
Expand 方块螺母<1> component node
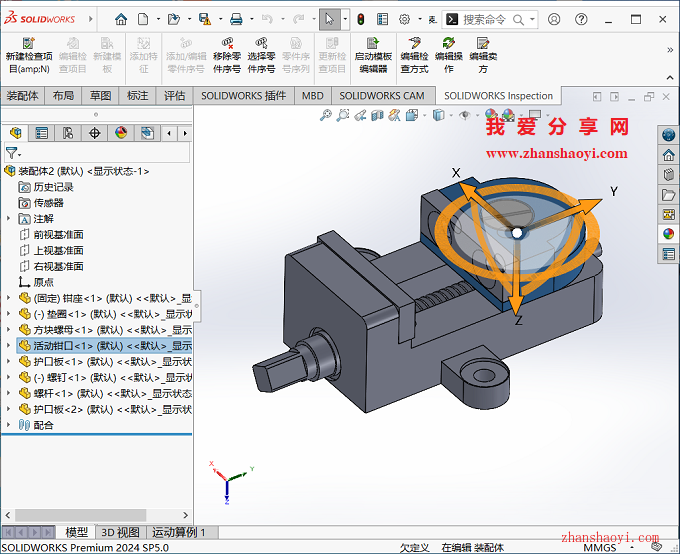8,329
